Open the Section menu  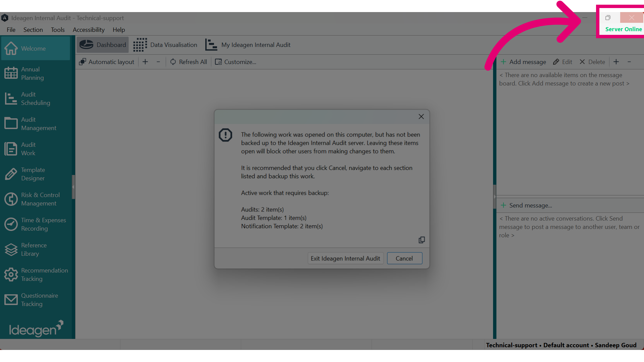[x=33, y=30]
